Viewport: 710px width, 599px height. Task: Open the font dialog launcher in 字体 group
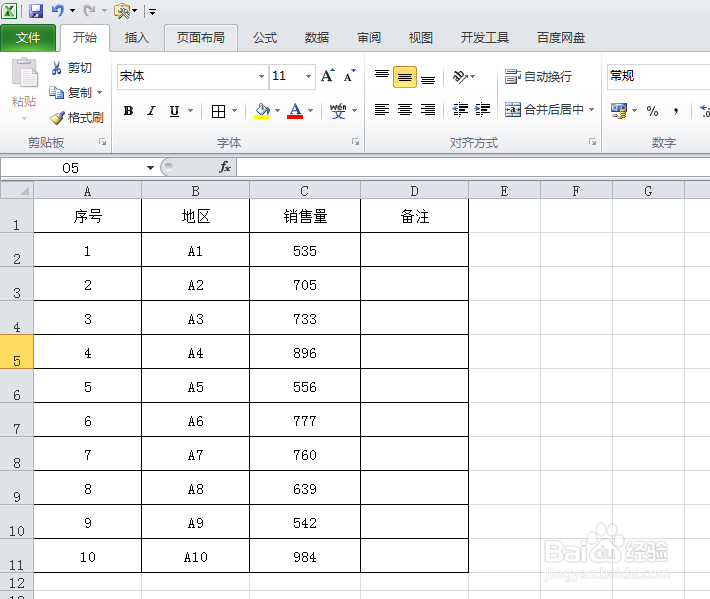355,142
